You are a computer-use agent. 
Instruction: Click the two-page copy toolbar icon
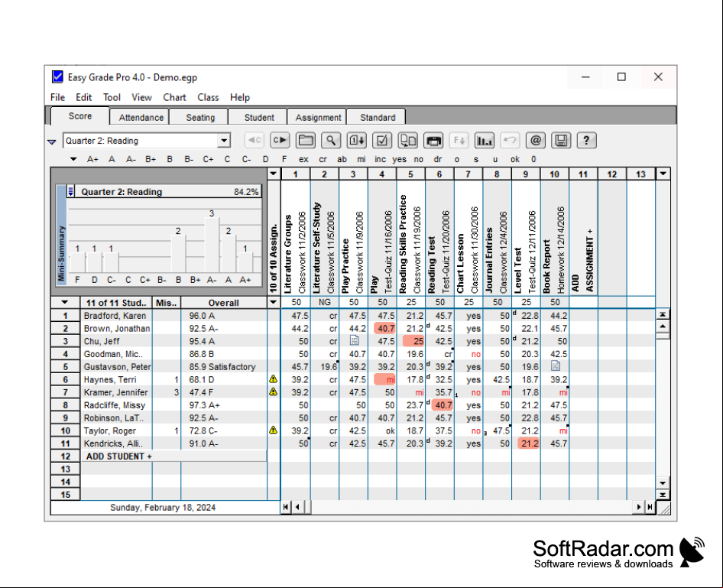[408, 140]
